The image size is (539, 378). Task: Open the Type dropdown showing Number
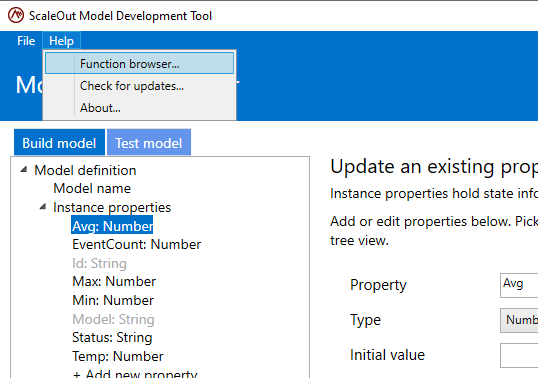pyautogui.click(x=519, y=320)
